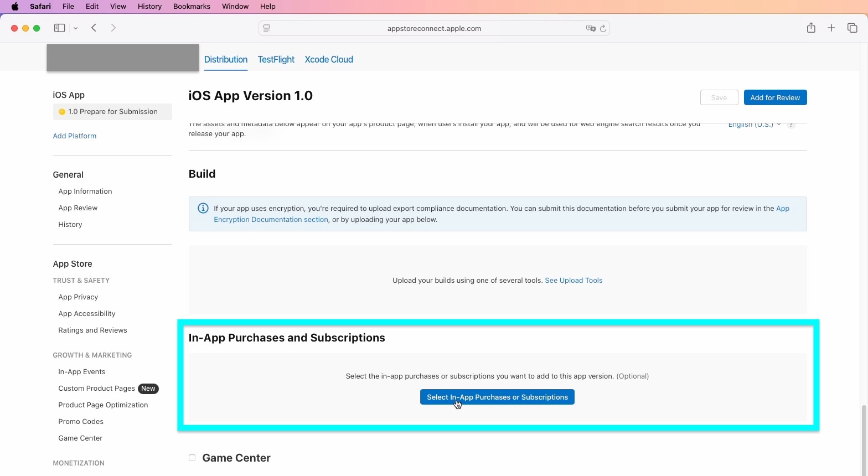Open the Bookmarks menu

pos(192,7)
